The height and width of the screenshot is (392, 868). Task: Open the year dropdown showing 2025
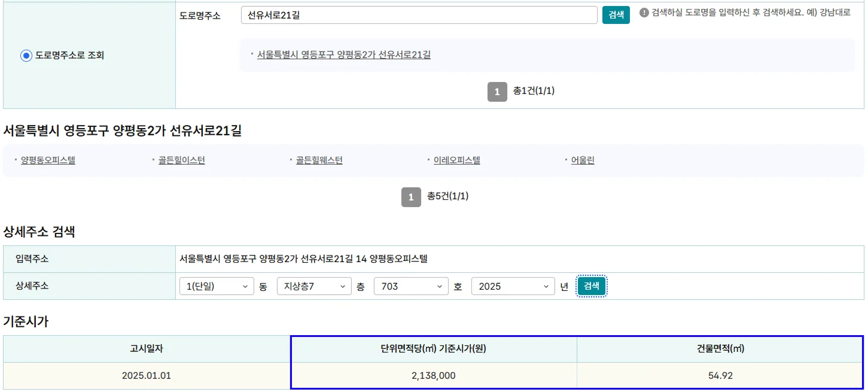point(513,287)
